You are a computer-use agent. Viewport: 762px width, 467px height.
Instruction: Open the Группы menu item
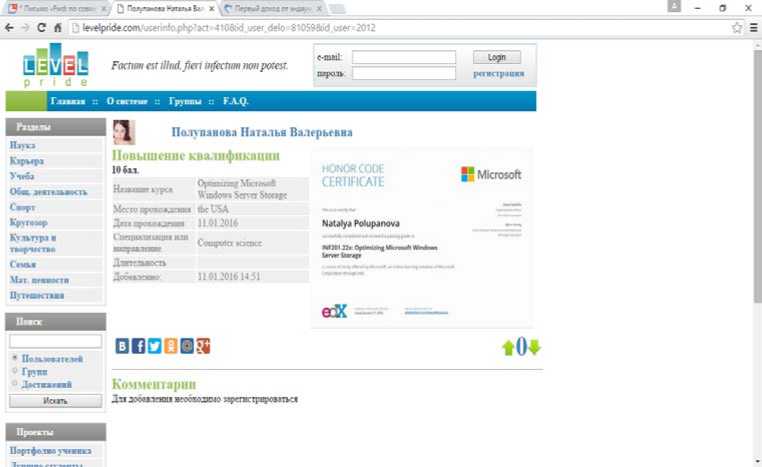pyautogui.click(x=185, y=101)
